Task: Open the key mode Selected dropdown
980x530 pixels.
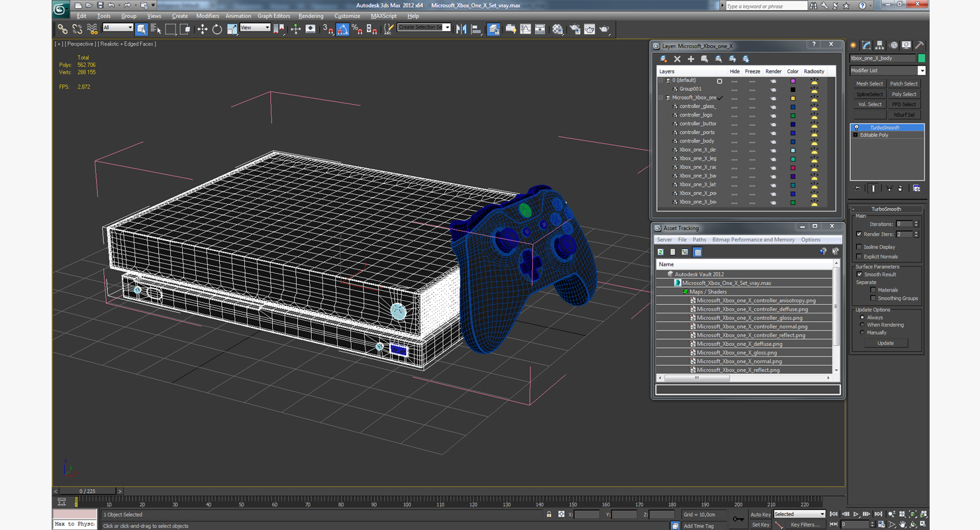Action: coord(799,514)
